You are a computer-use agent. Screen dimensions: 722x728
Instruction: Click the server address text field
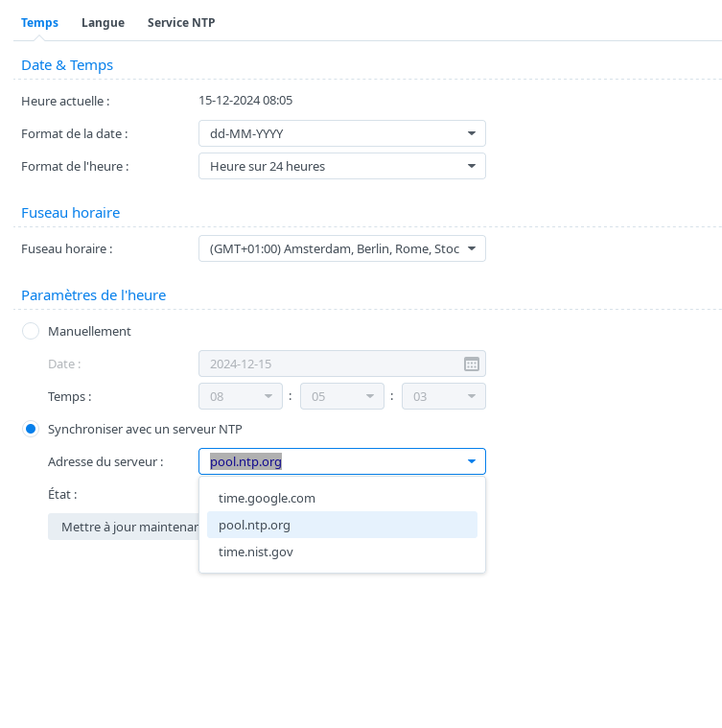tap(326, 461)
